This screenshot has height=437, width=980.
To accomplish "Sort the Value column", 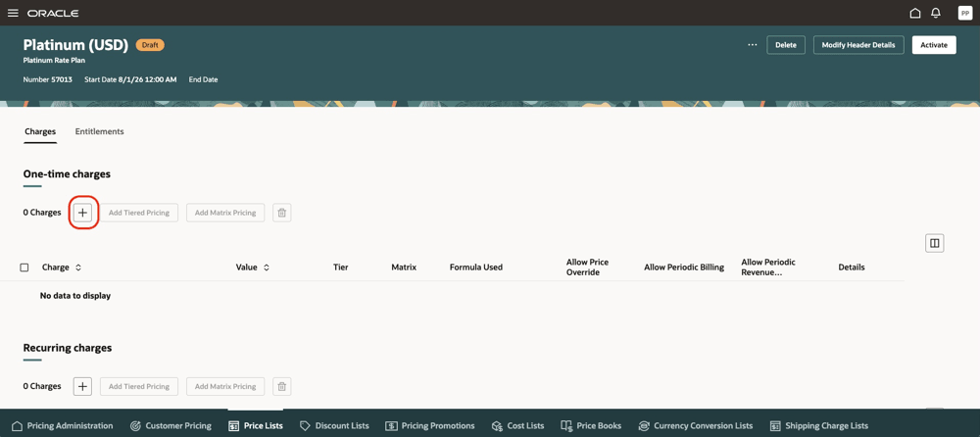I will 267,267.
